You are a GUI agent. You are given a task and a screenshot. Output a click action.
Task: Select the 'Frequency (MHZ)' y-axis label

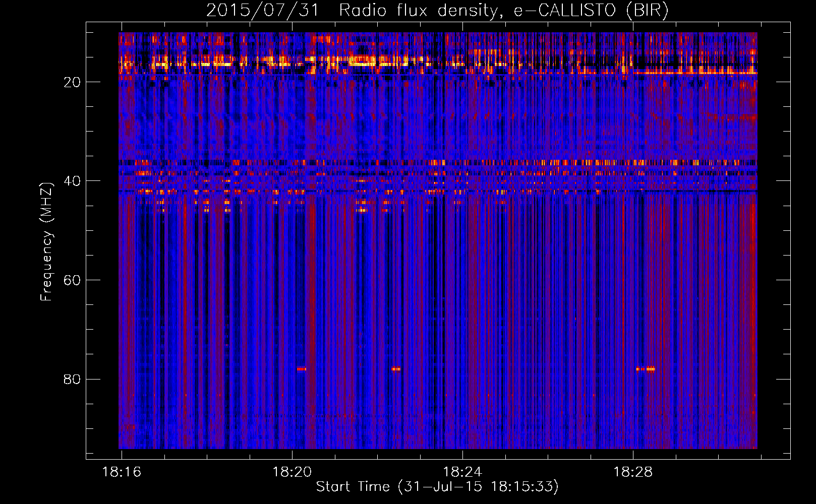[x=46, y=241]
